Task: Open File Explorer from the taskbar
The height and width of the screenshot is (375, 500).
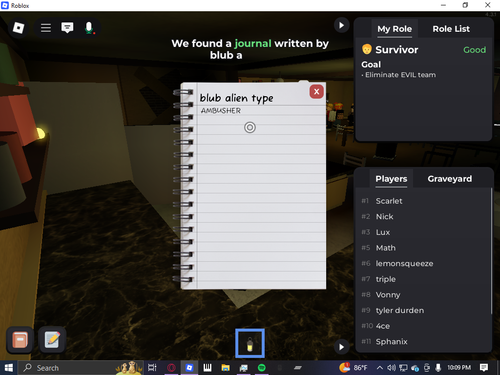Action: pyautogui.click(x=226, y=368)
